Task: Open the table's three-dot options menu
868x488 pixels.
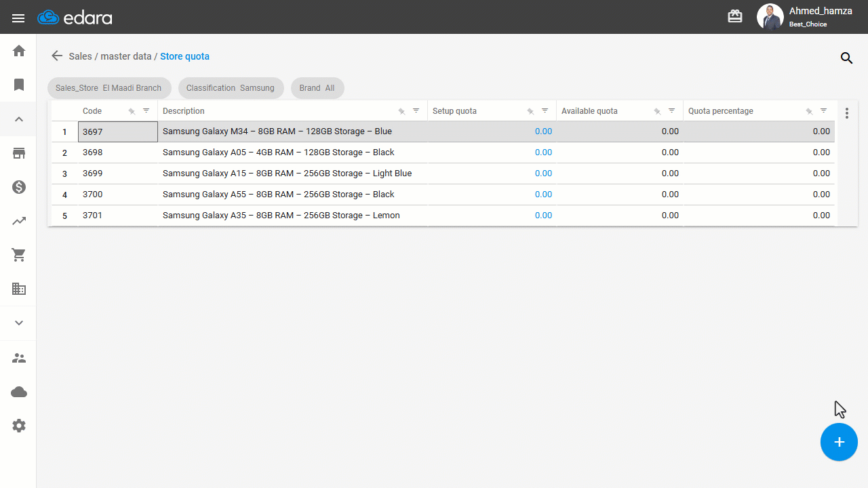Action: click(x=847, y=113)
